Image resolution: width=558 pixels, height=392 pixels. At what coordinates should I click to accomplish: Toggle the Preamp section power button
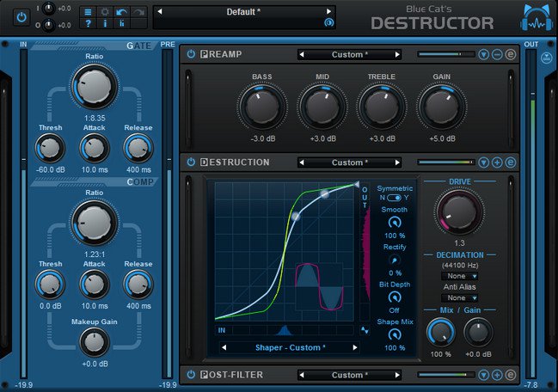coord(191,54)
